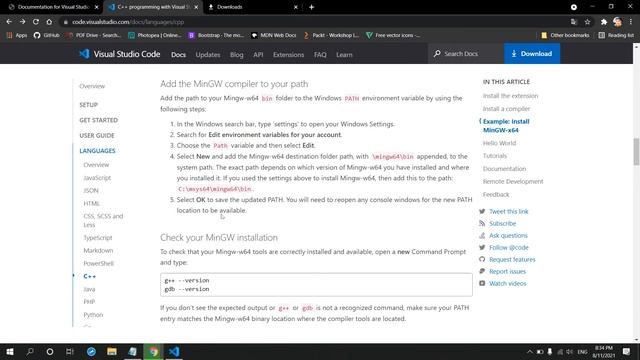Open the Windows Start menu
The image size is (640, 360).
point(10,351)
